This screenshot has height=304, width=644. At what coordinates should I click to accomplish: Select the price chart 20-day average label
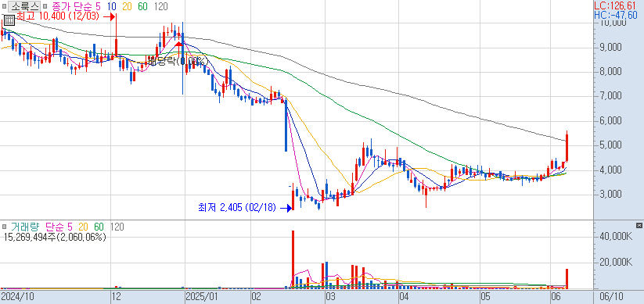point(128,6)
